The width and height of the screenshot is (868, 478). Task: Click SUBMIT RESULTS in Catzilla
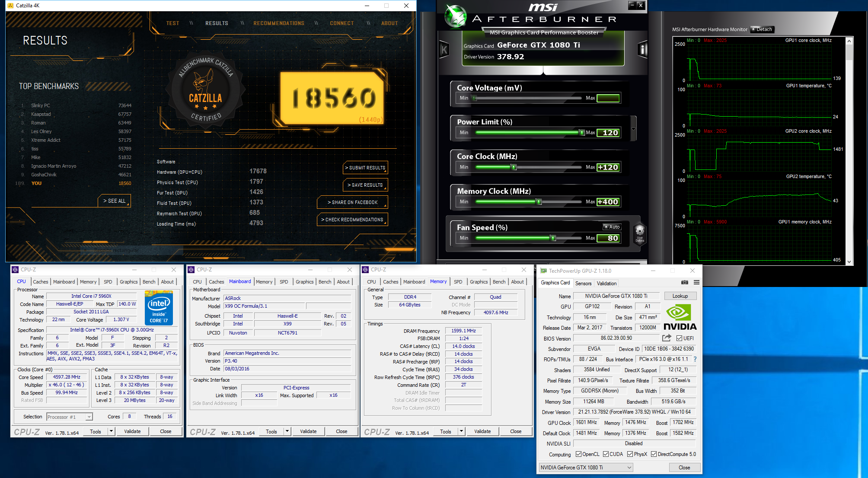coord(365,168)
